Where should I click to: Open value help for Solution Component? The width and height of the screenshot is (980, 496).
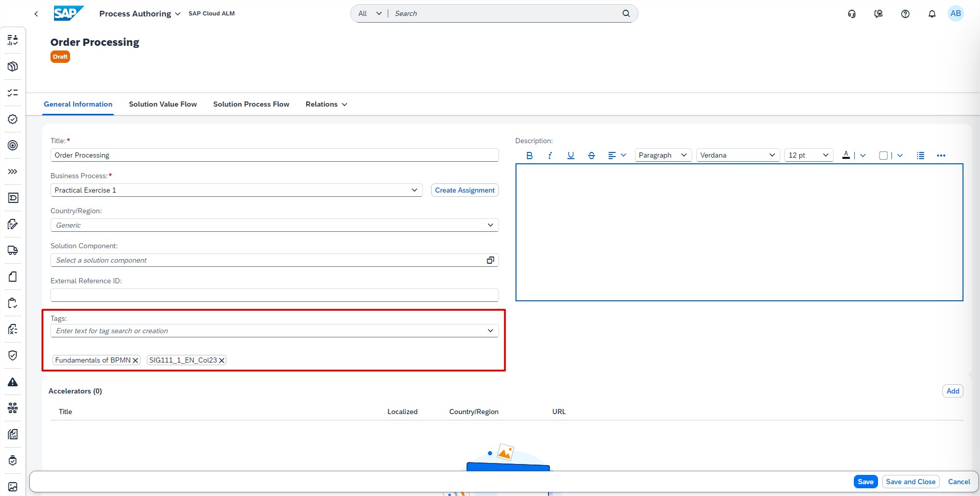click(490, 261)
